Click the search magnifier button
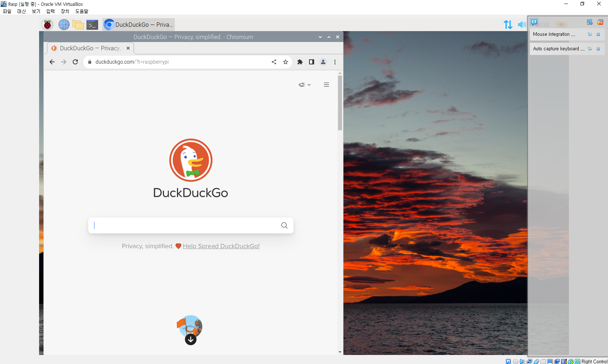608x364 pixels. pyautogui.click(x=284, y=225)
